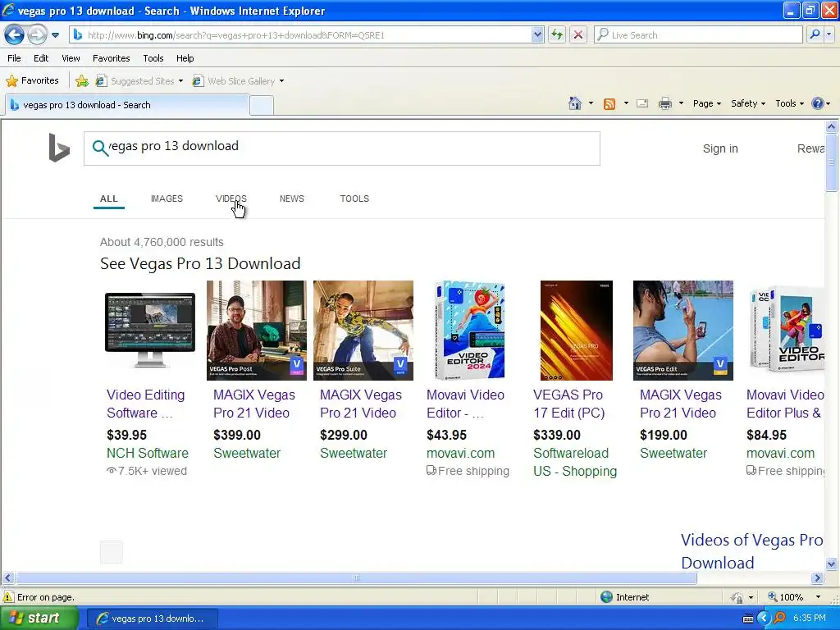Click the bing.com address bar field
The image size is (840, 630).
[300, 35]
